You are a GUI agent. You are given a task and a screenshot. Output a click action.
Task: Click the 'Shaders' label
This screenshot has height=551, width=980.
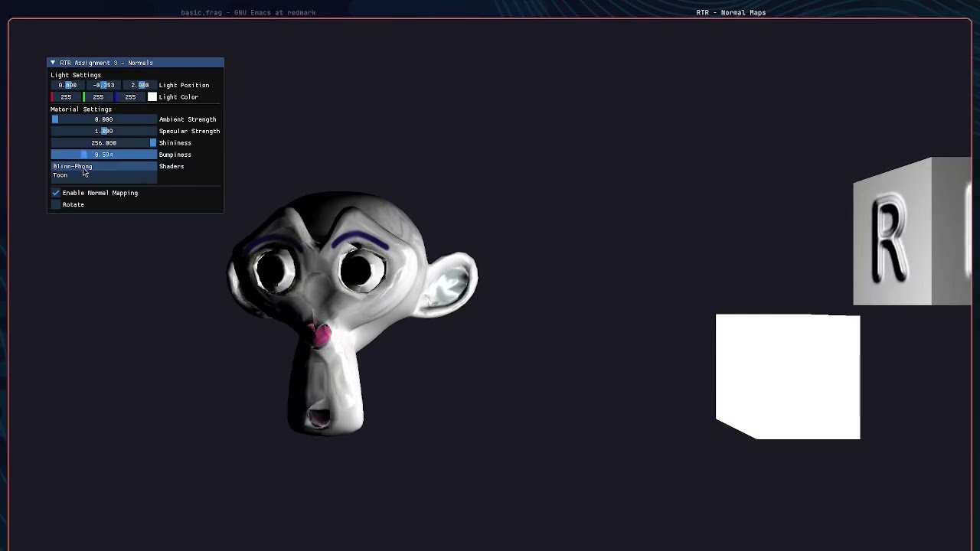tap(171, 166)
